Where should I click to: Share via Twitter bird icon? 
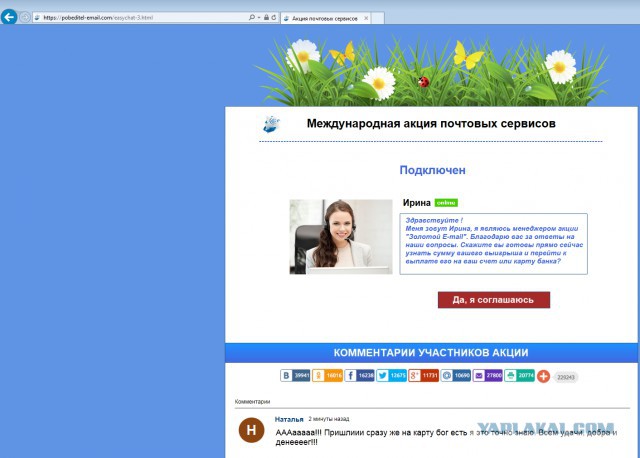[x=382, y=376]
